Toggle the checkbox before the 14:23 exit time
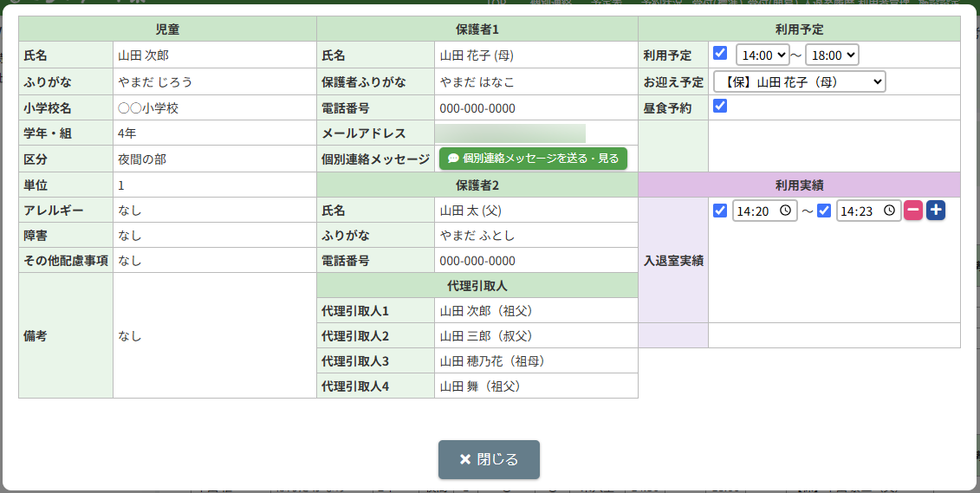This screenshot has height=493, width=980. click(824, 211)
